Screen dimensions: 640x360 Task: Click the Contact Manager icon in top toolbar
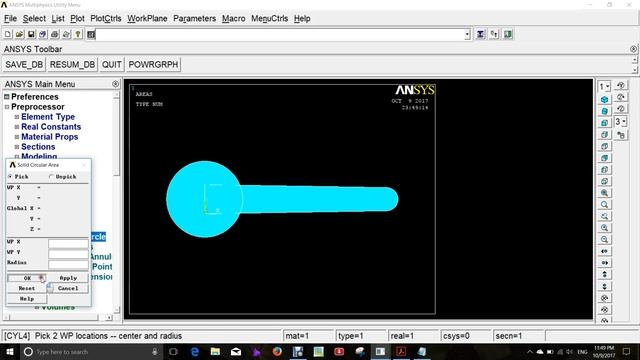point(508,34)
